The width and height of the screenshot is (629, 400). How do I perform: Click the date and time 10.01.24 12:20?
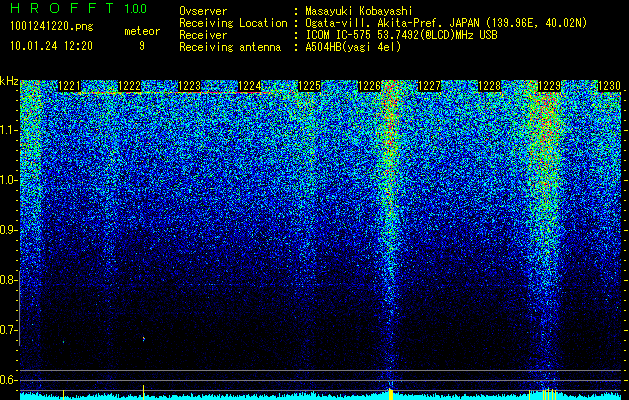pyautogui.click(x=51, y=46)
